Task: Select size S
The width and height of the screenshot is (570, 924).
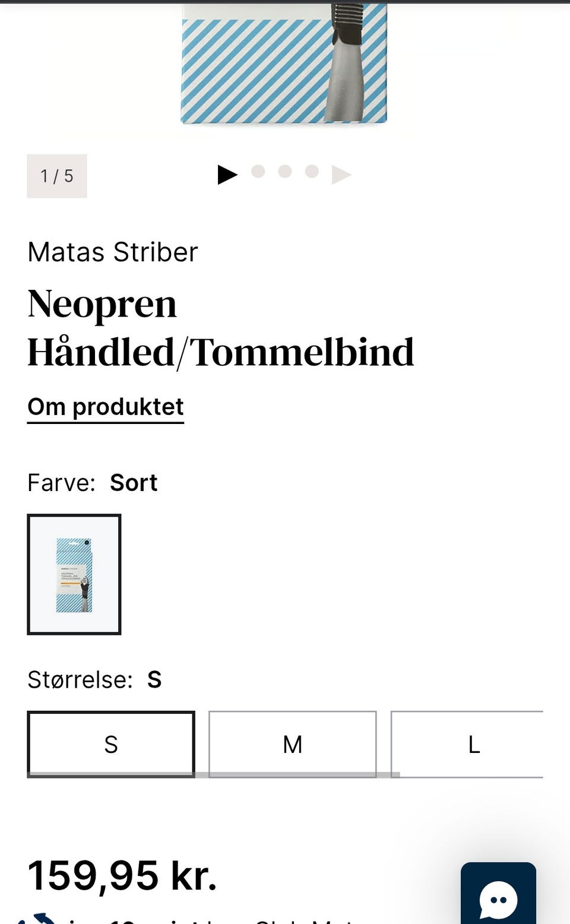Action: [x=111, y=743]
